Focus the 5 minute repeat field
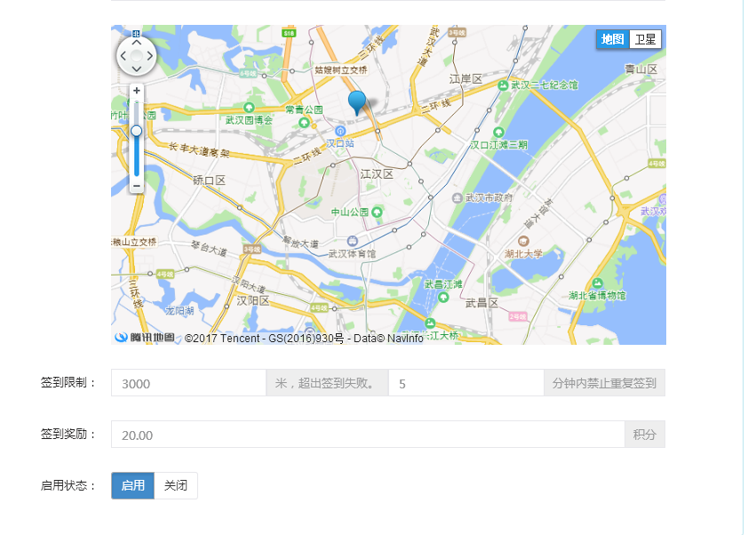 [x=466, y=383]
